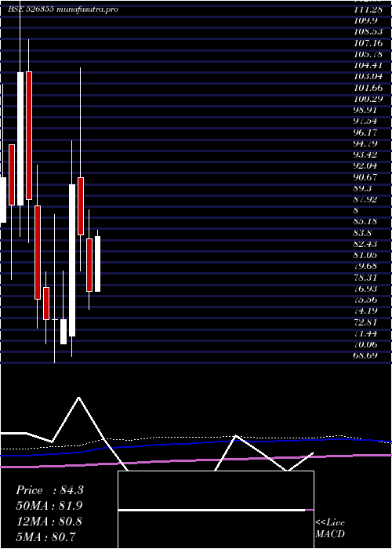Click the 50MA : 81.9 readout

pos(49,506)
